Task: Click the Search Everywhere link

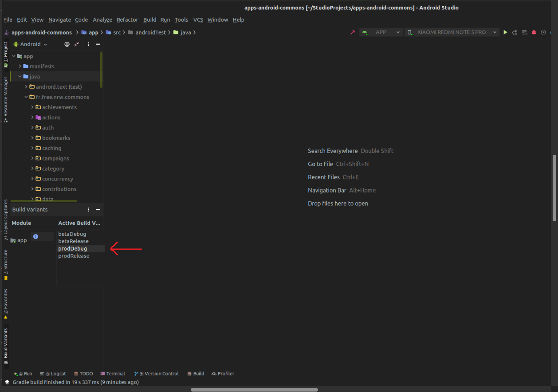Action: [333, 151]
